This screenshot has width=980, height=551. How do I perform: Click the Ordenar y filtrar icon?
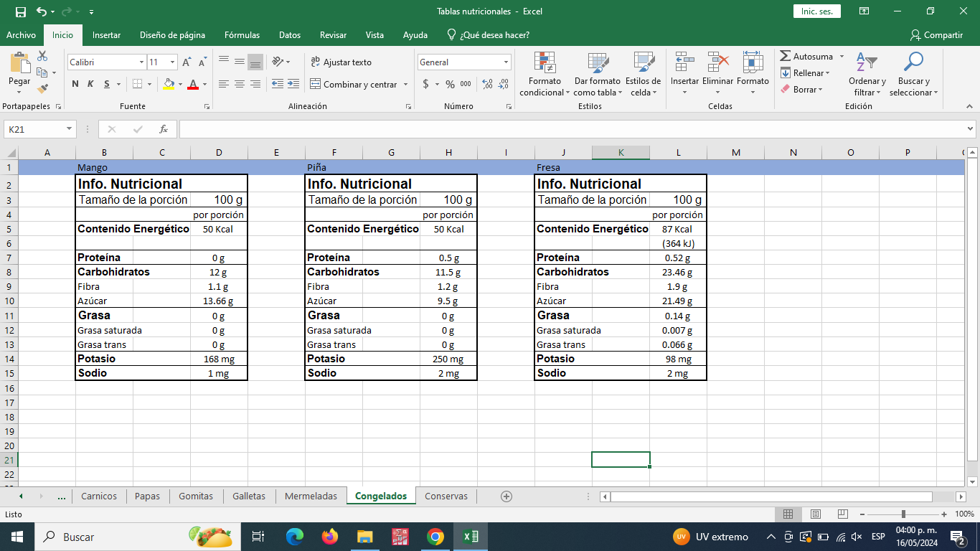[x=867, y=62]
